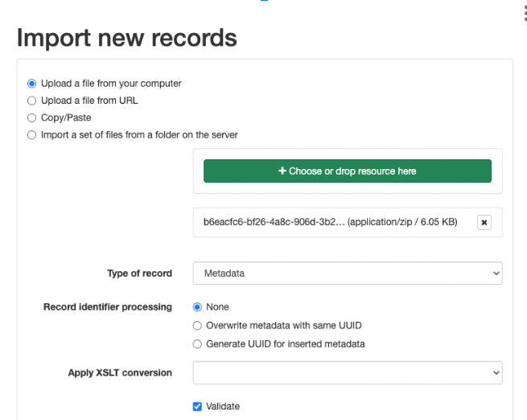
Task: Open the Type of record dropdown
Action: pos(348,274)
